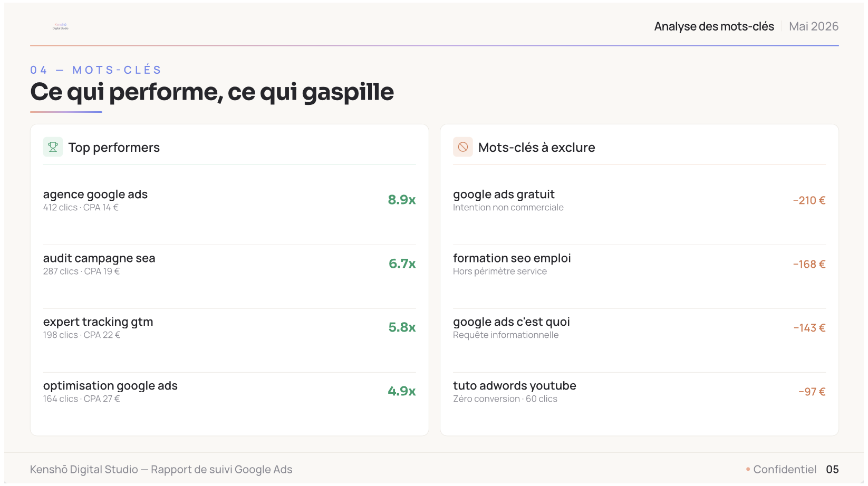Click the −210 € amount

pyautogui.click(x=809, y=200)
